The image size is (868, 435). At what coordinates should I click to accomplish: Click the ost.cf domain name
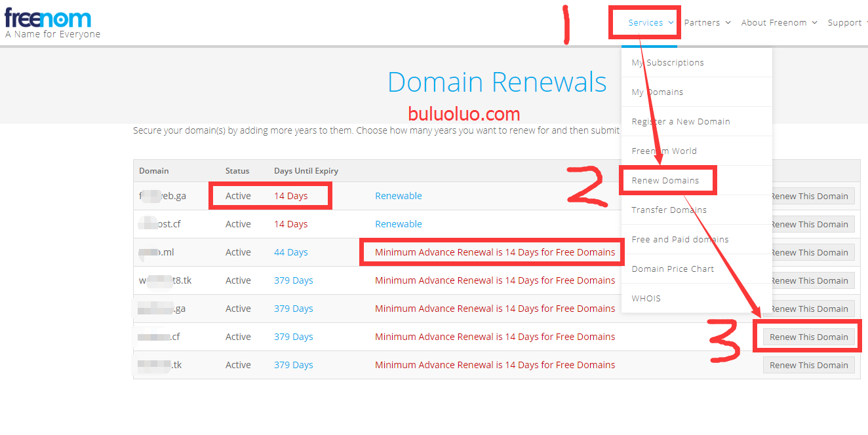(159, 224)
